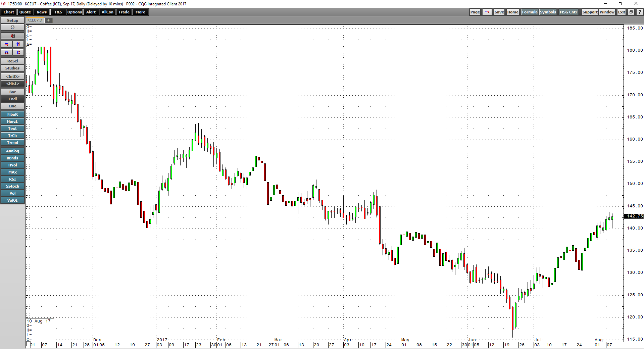Click horizontal expand arrows icon
Image resolution: width=644 pixels, height=349 pixels.
[x=7, y=44]
